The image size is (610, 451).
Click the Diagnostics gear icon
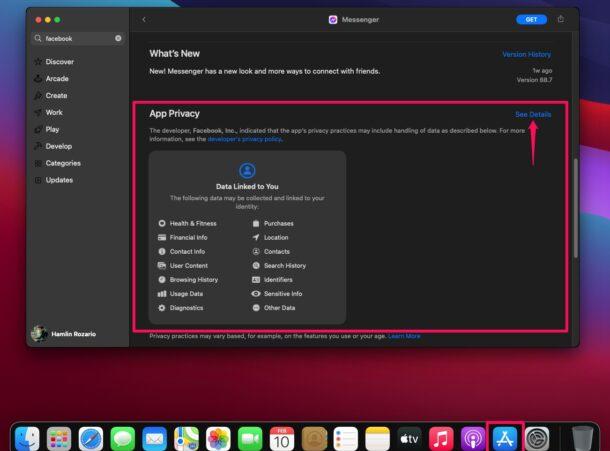162,308
